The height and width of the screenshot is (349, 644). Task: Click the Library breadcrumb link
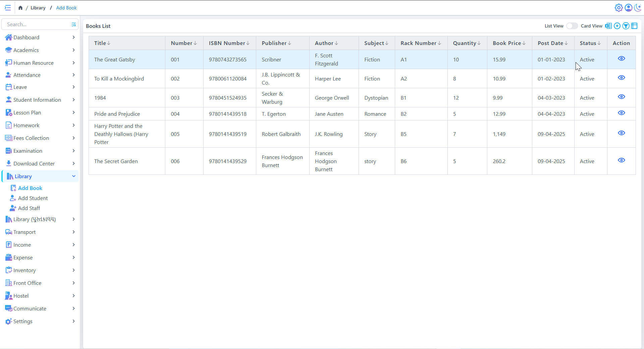tap(38, 8)
